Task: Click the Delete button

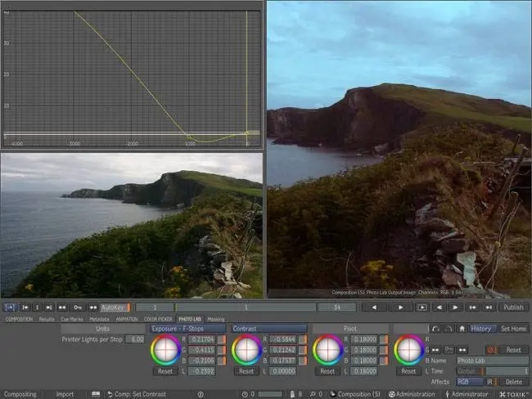Action: pyautogui.click(x=514, y=381)
